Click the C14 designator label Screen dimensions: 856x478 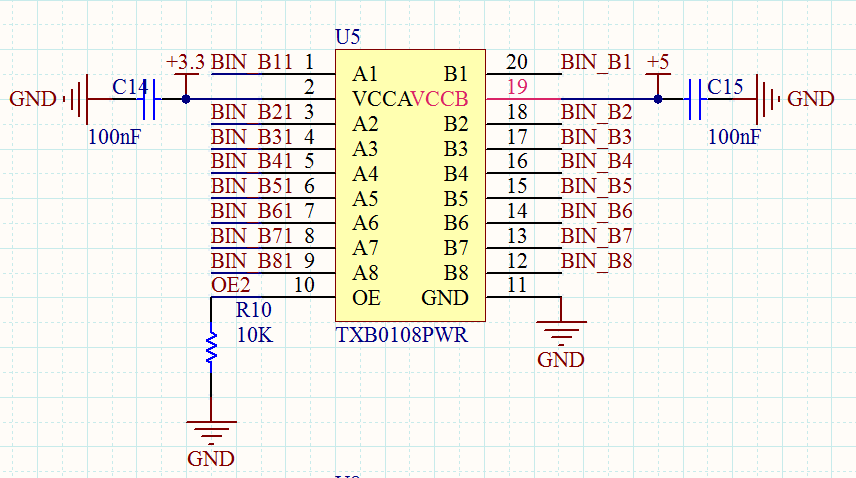tap(130, 87)
